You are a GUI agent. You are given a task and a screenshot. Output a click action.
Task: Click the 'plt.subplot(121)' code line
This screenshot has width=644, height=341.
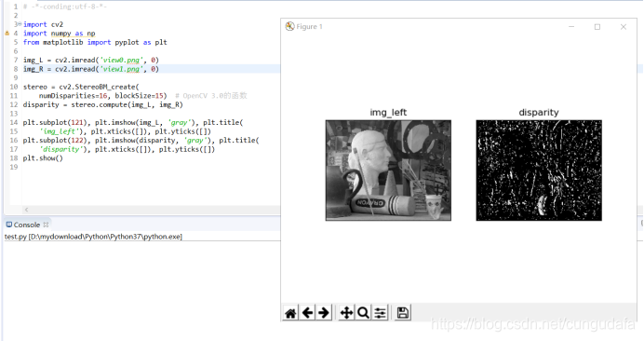133,123
